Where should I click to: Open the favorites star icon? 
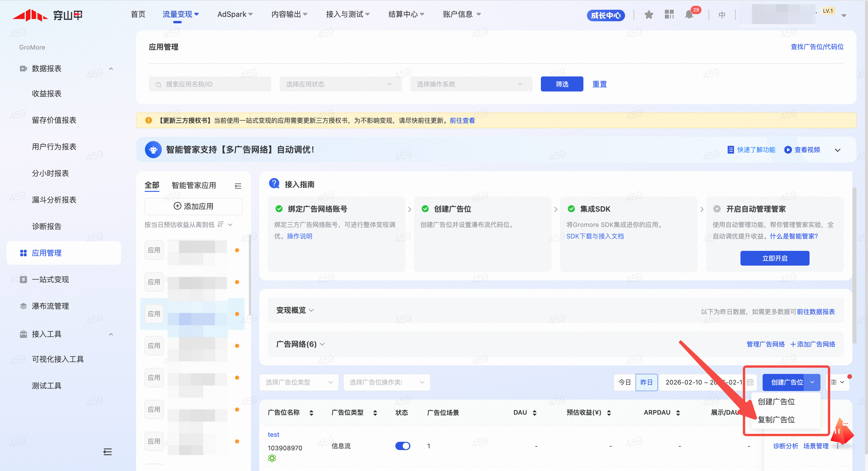click(649, 15)
